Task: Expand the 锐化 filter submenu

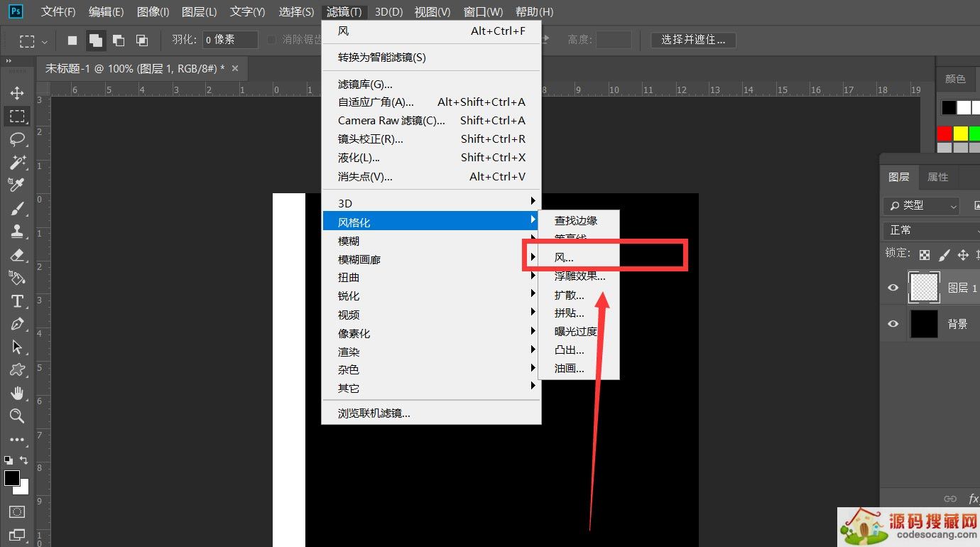Action: 431,296
